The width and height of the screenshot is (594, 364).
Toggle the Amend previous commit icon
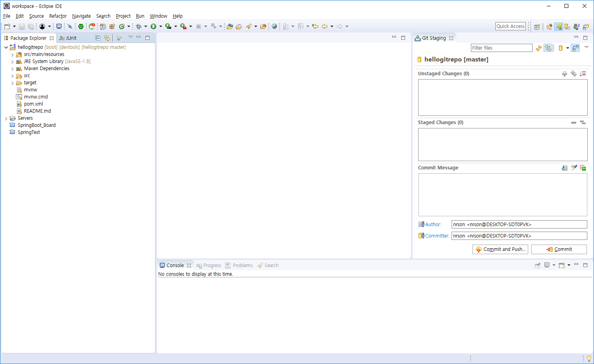(564, 168)
